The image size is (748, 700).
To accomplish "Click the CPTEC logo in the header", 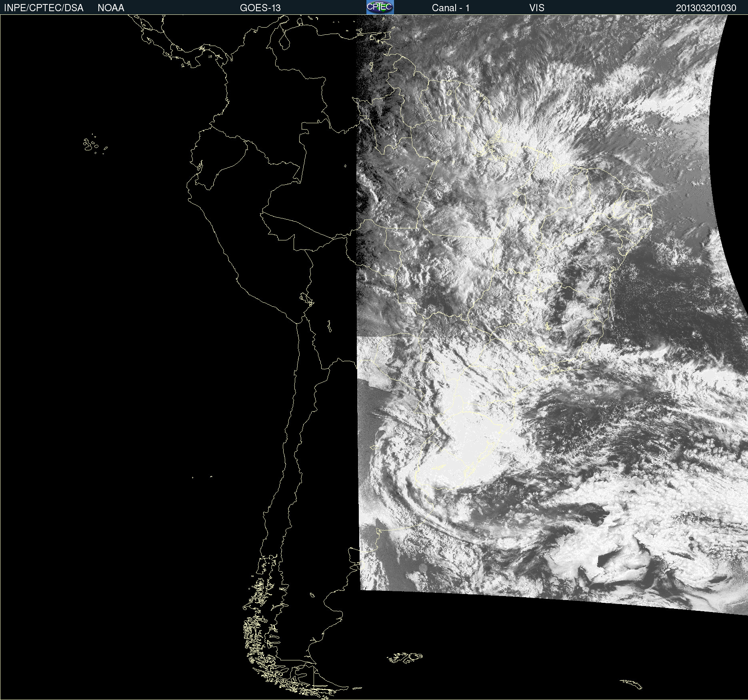I will 380,7.
